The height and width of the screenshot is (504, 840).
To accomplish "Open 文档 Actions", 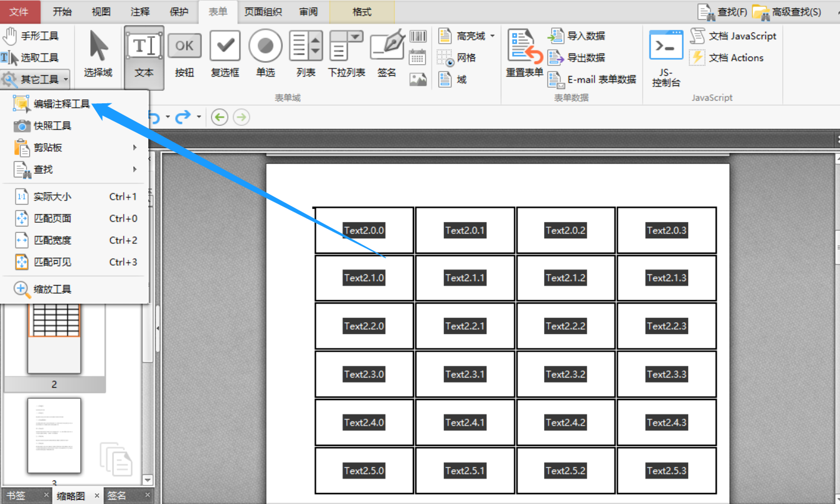I will [x=727, y=58].
